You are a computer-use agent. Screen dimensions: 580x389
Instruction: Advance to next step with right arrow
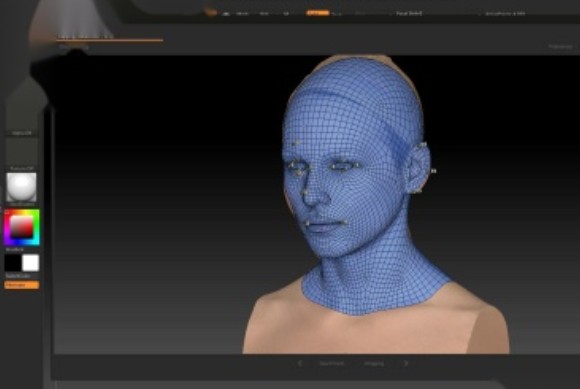tap(406, 363)
